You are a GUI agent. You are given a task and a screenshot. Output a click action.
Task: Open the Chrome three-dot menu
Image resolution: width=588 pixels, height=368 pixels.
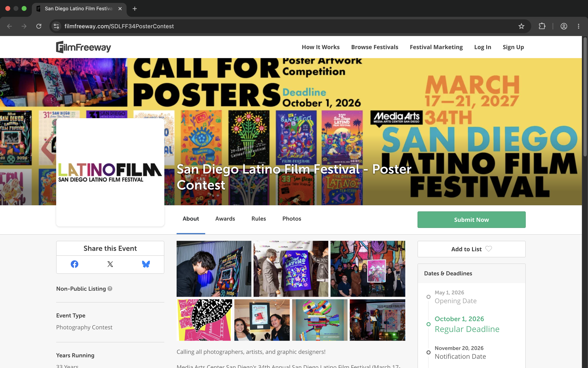(578, 26)
